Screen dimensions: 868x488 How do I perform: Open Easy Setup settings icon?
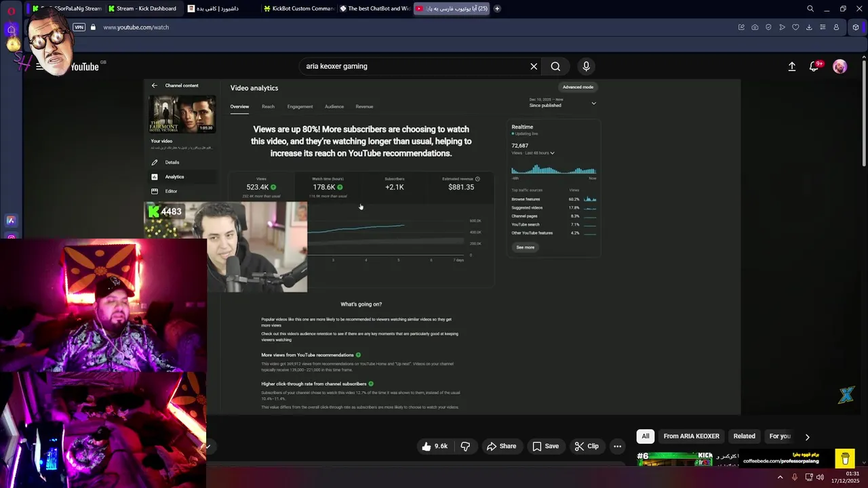(x=823, y=27)
